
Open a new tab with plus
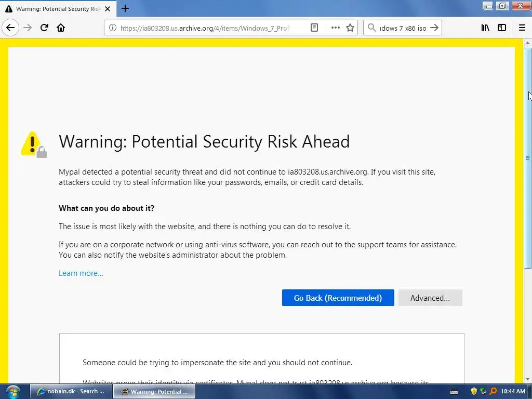(125, 8)
